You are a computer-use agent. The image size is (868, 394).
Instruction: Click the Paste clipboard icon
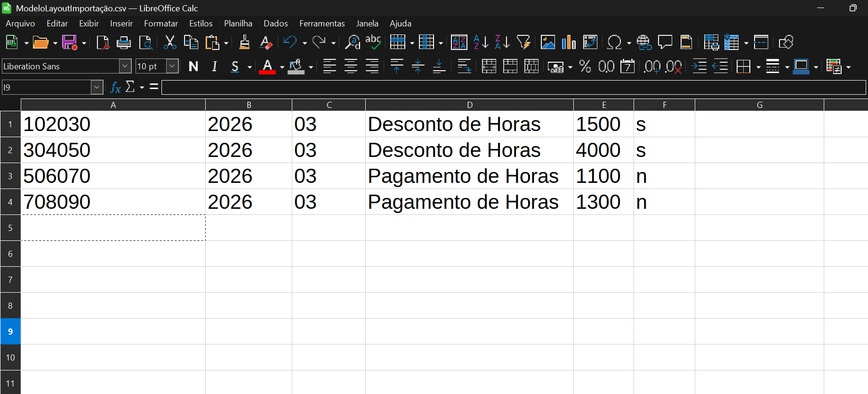[213, 42]
